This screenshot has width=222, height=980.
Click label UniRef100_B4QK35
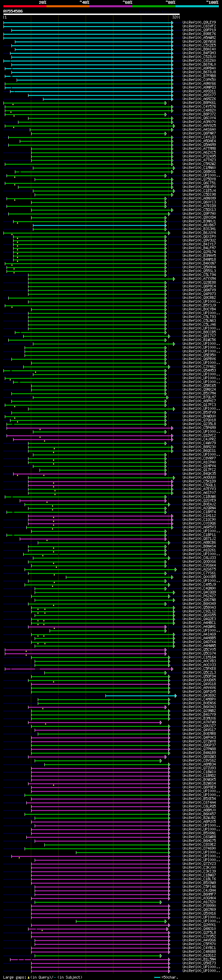pyautogui.click(x=199, y=473)
